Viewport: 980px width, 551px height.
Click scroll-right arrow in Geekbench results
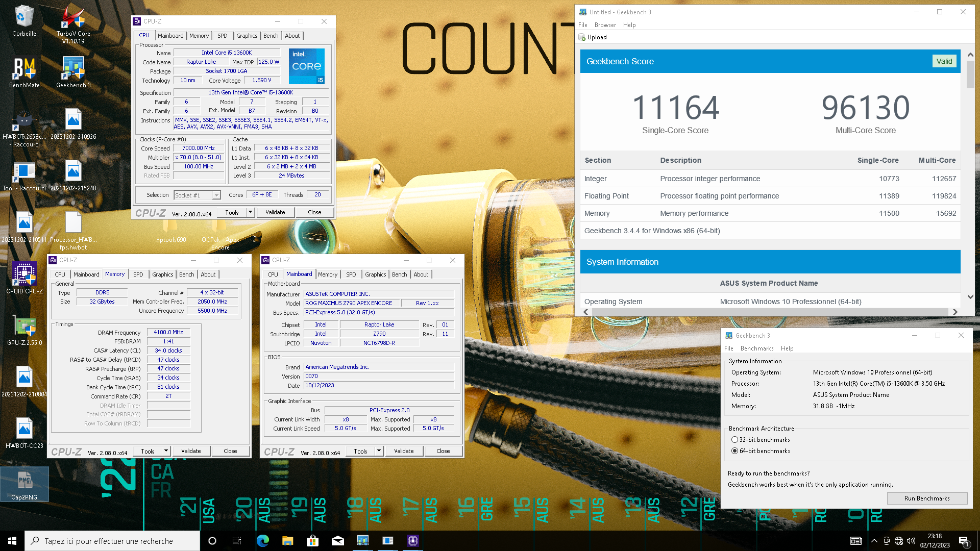click(955, 312)
